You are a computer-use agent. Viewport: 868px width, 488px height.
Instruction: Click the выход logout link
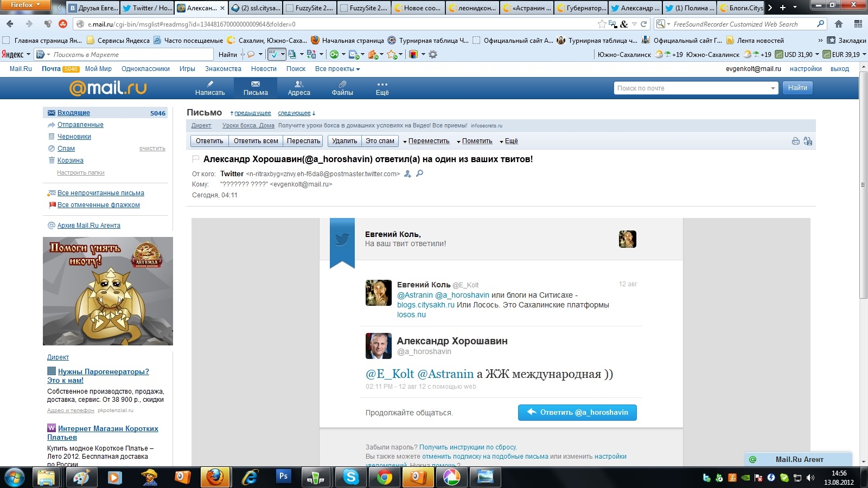[x=840, y=69]
